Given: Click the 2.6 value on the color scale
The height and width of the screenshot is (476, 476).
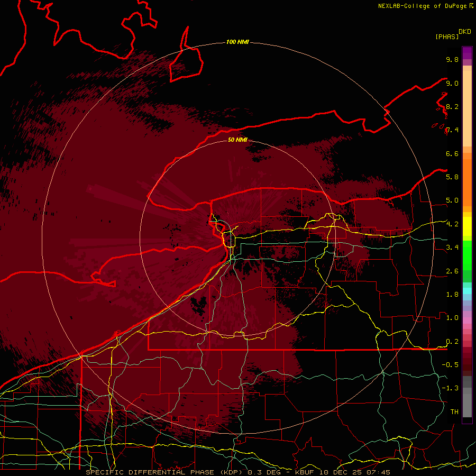Looking at the screenshot, I should [x=452, y=271].
